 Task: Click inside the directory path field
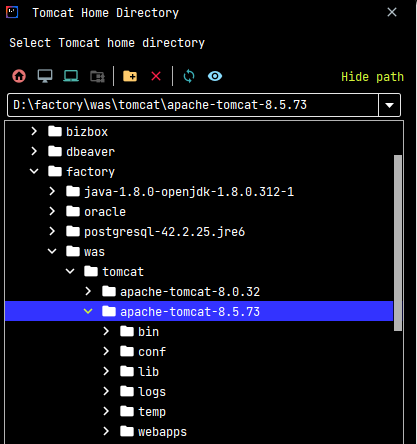point(193,105)
